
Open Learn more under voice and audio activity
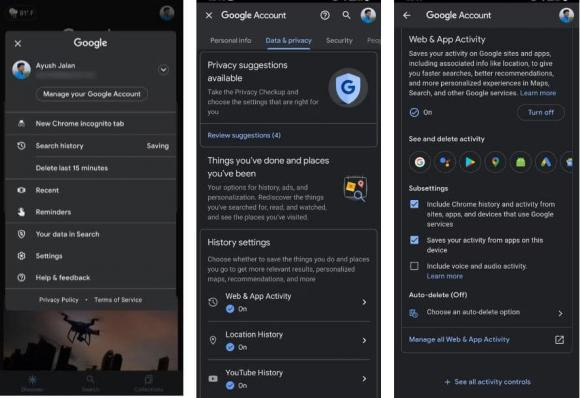(444, 276)
